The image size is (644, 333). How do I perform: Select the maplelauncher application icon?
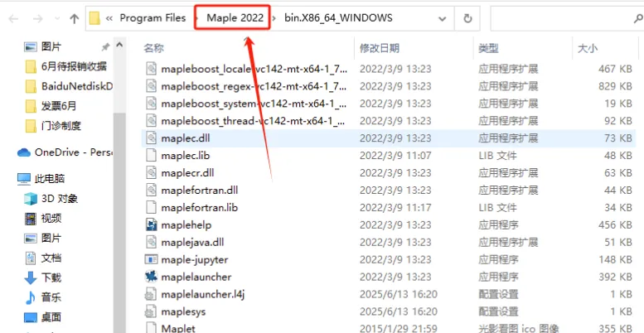[151, 277]
